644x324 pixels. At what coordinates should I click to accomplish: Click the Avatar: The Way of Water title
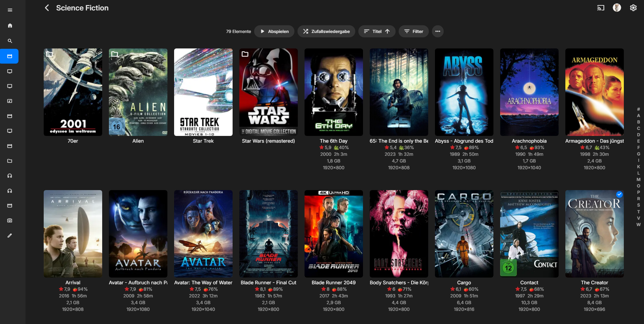coord(203,283)
